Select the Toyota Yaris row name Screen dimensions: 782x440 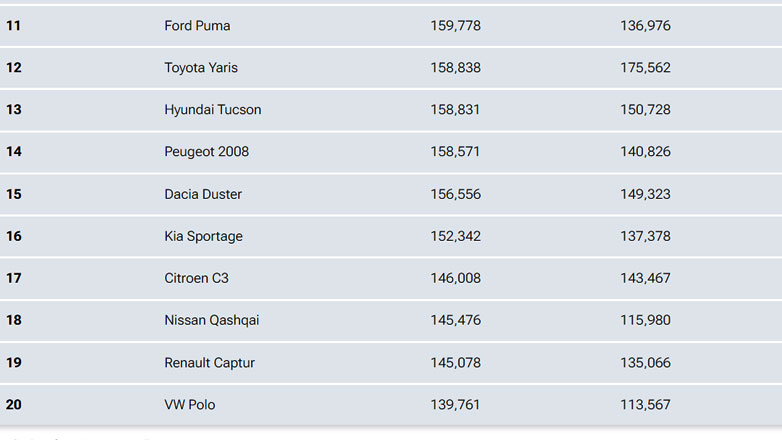pyautogui.click(x=201, y=68)
